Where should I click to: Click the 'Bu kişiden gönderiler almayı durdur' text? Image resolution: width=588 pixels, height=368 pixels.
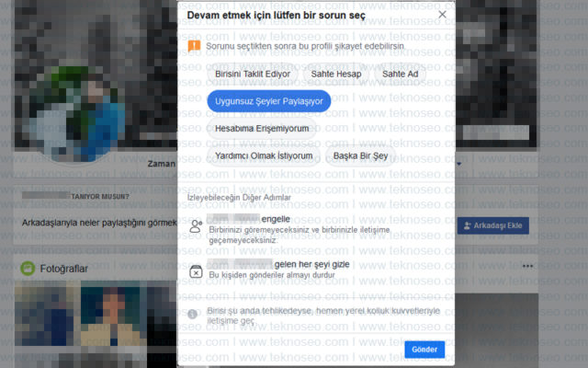272,275
